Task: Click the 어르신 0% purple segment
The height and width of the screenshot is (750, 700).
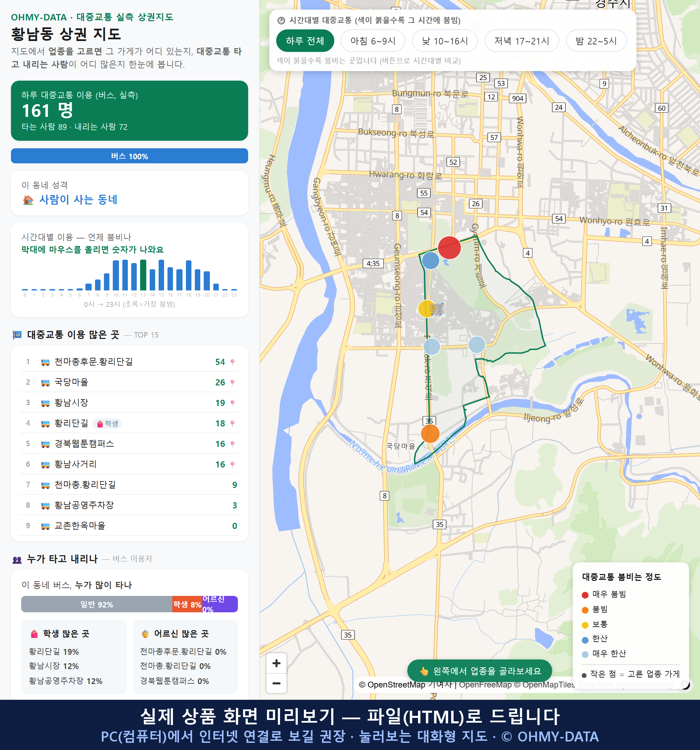Action: coord(220,604)
